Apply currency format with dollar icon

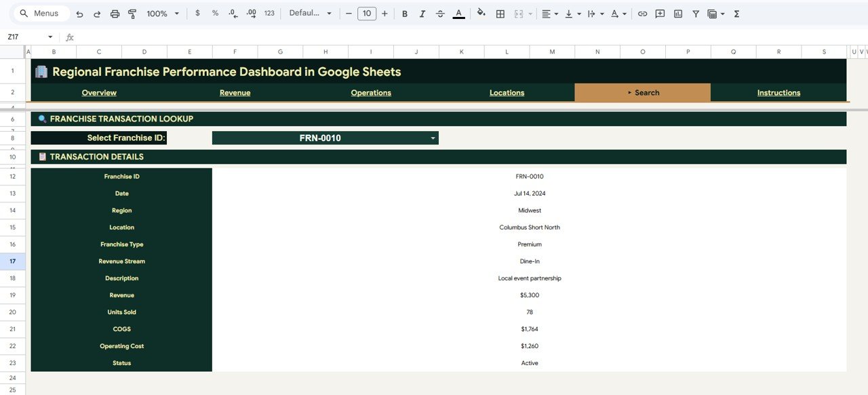pyautogui.click(x=197, y=14)
